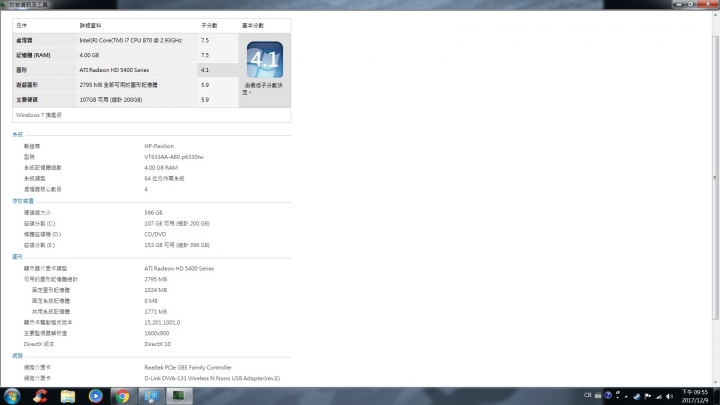The height and width of the screenshot is (405, 720).
Task: Select ATI Radeon HD 5400 Series table cell
Action: coord(114,70)
